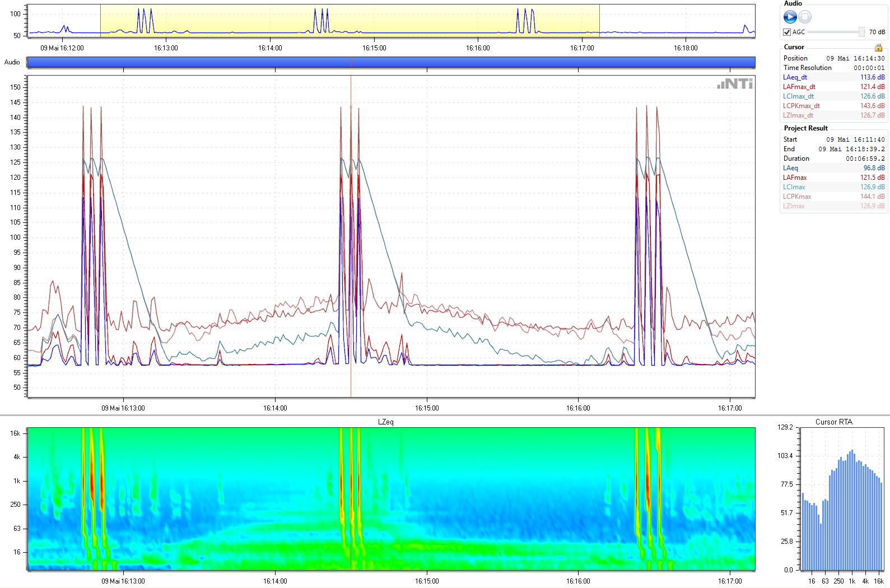The height and width of the screenshot is (588, 890).
Task: Click the Time Resolution value
Action: [x=869, y=68]
